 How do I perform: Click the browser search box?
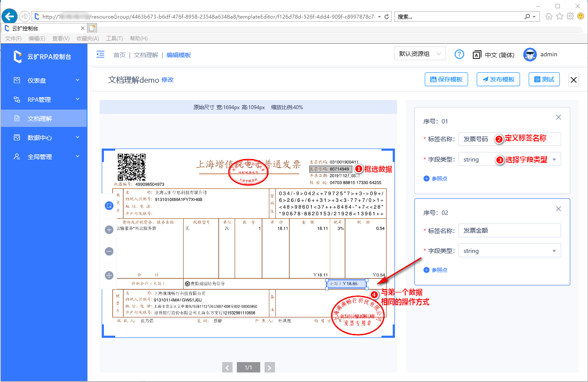(459, 16)
